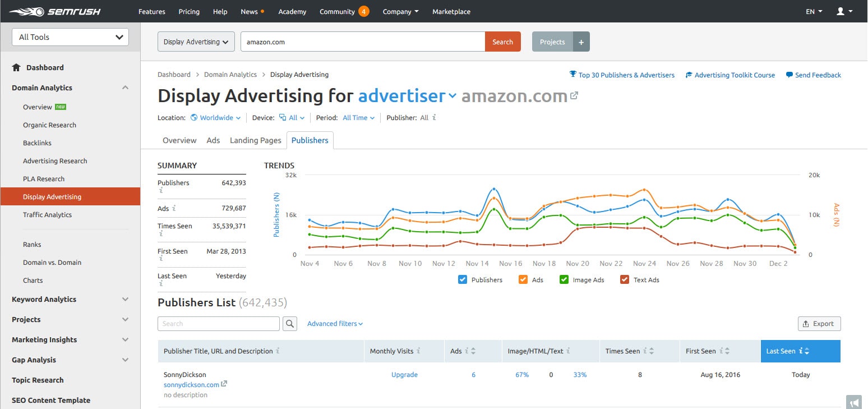The height and width of the screenshot is (409, 868).
Task: Open the sonnydickson.com publisher link
Action: (191, 385)
